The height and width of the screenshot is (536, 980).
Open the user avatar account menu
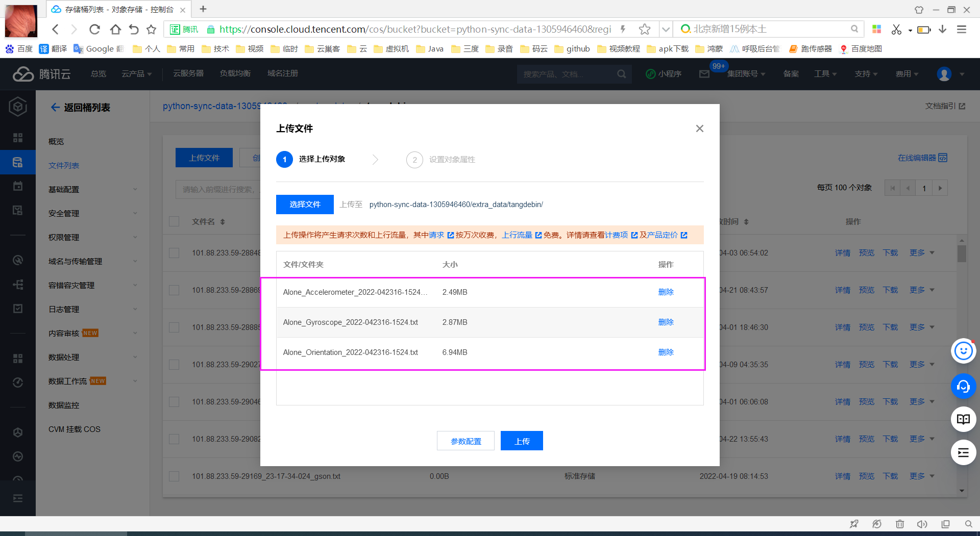point(944,74)
